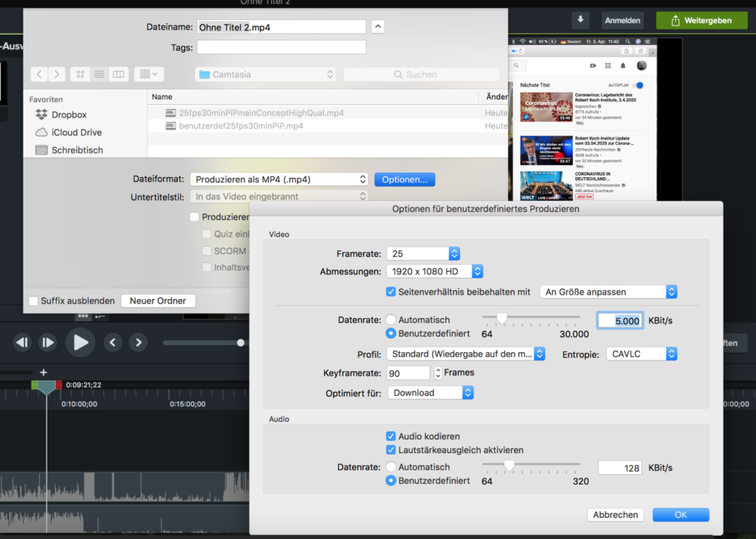The height and width of the screenshot is (539, 756).
Task: Select Automatisch audio Datenrate radio button
Action: point(391,467)
